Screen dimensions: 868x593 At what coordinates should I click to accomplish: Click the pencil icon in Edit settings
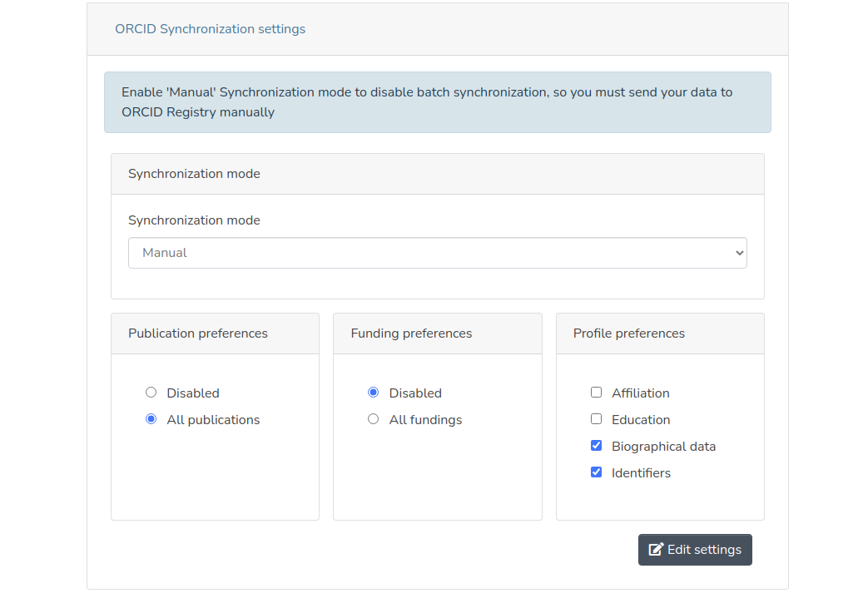coord(656,550)
